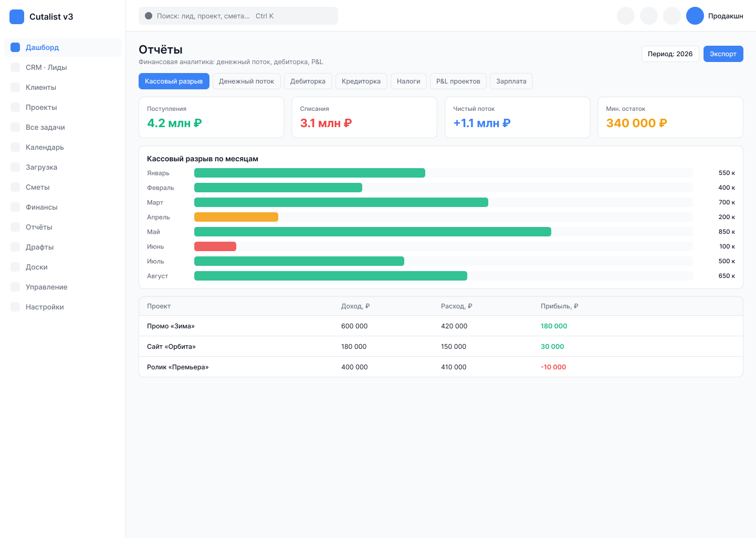Click the icon beside Настройки
Viewport: 756px width, 538px height.
[x=15, y=307]
